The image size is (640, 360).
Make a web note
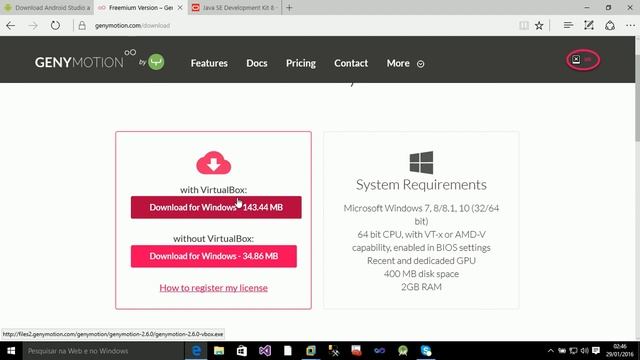tap(589, 25)
